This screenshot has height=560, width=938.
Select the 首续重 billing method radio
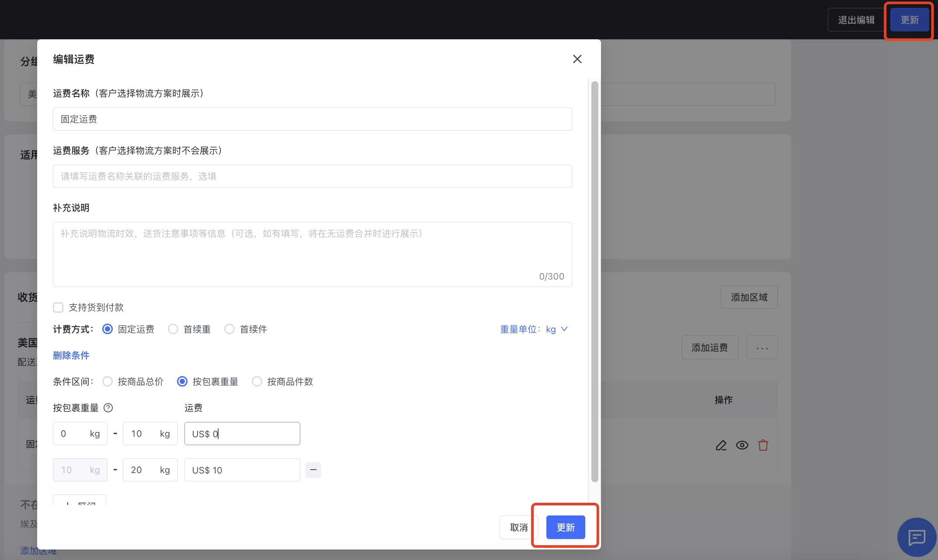pos(173,329)
